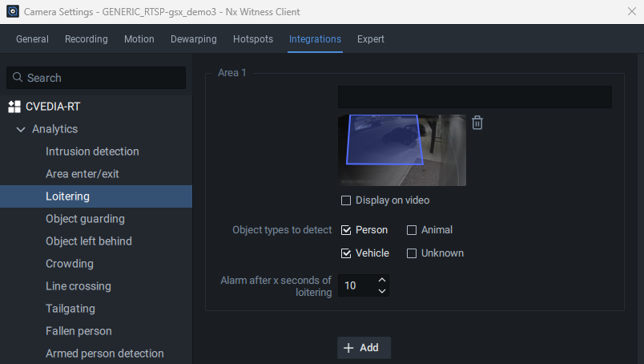
Task: Click the Area 1 camera region thumbnail
Action: tap(401, 150)
